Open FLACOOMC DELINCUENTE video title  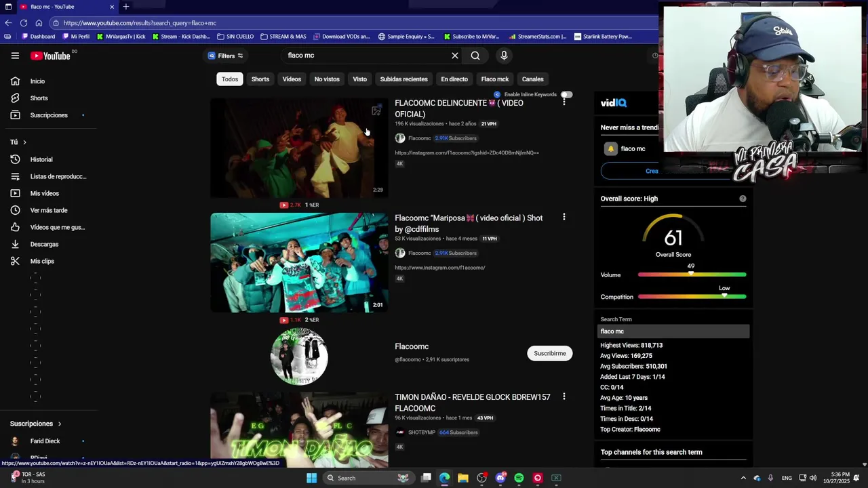tap(459, 108)
